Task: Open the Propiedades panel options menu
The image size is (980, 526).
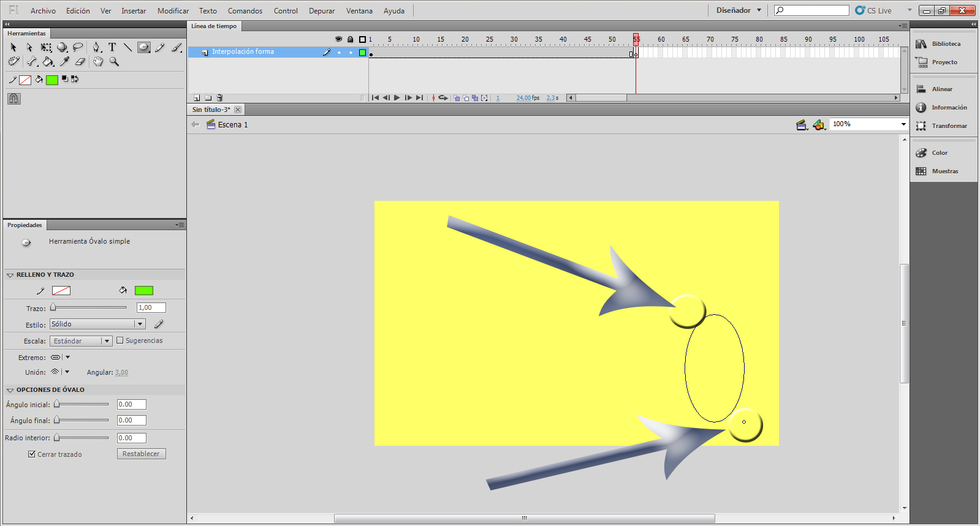Action: (180, 225)
